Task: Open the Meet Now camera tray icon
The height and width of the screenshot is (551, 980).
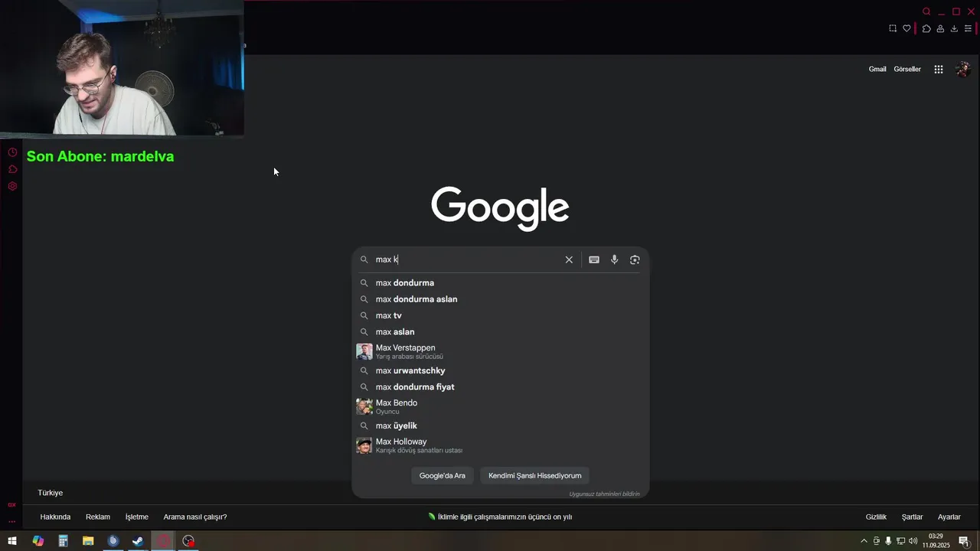Action: 877,541
